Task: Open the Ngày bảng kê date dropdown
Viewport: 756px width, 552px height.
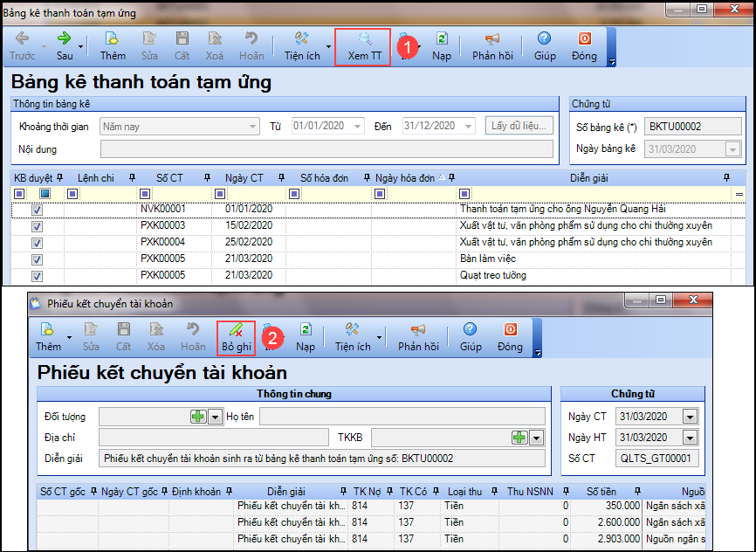Action: 732,149
